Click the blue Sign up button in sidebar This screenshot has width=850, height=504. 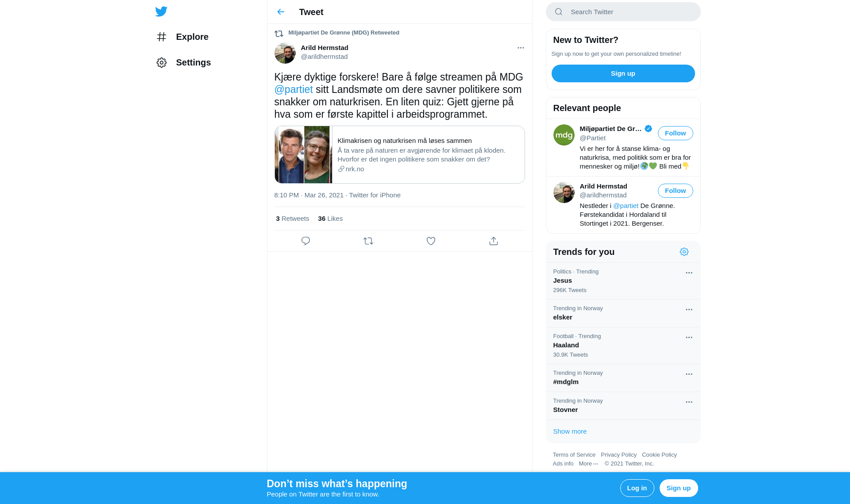623,73
